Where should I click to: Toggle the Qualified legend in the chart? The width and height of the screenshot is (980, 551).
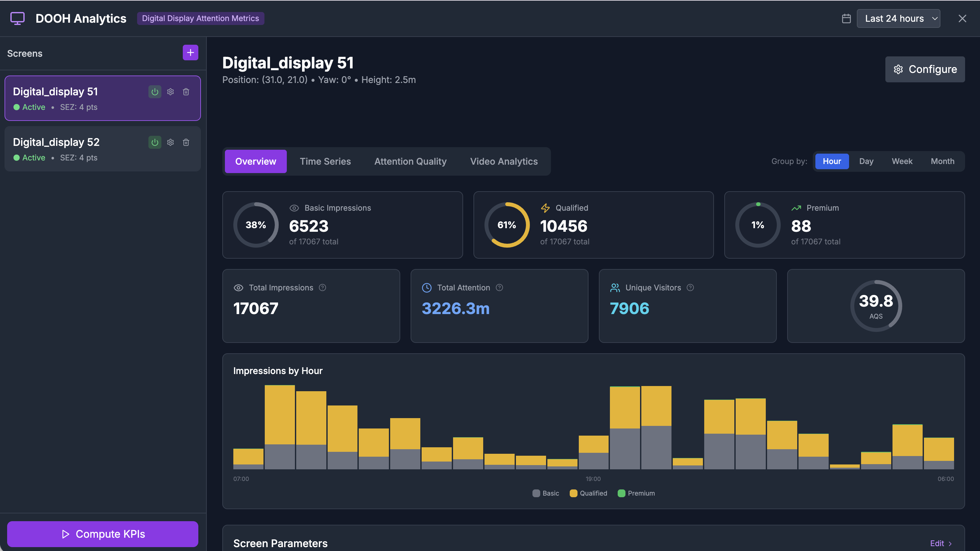click(588, 493)
